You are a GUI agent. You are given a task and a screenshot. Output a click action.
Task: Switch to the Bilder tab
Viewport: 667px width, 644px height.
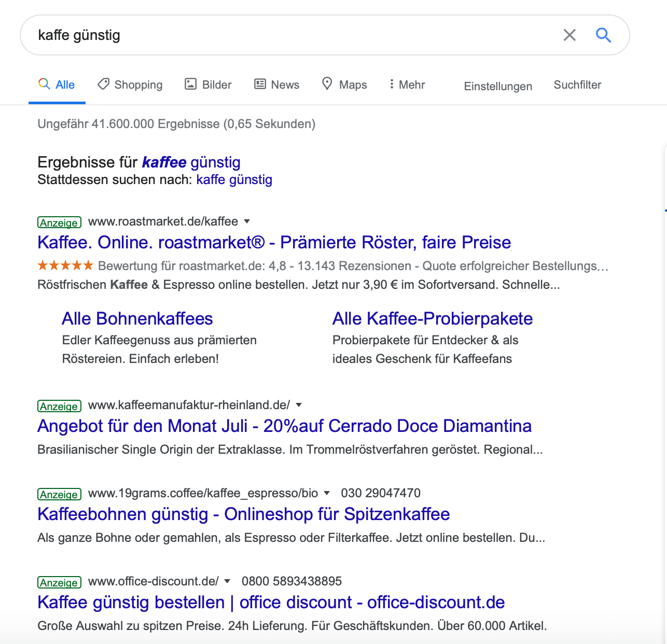208,85
